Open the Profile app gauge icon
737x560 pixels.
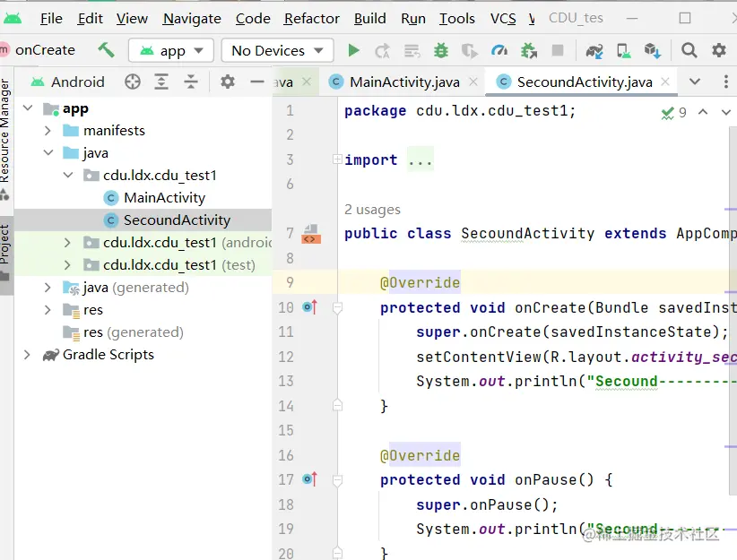pos(499,50)
